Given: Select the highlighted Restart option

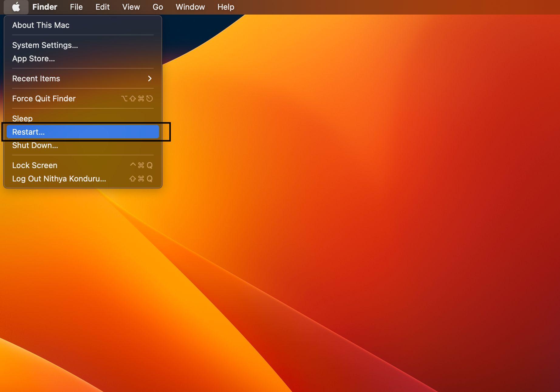Looking at the screenshot, I should point(28,132).
